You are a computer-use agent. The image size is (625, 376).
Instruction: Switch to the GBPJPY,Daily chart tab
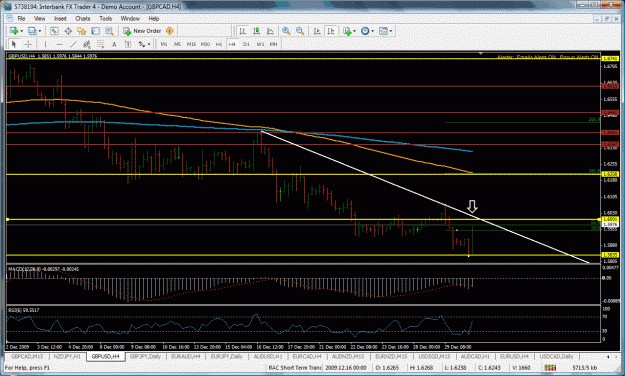click(145, 356)
